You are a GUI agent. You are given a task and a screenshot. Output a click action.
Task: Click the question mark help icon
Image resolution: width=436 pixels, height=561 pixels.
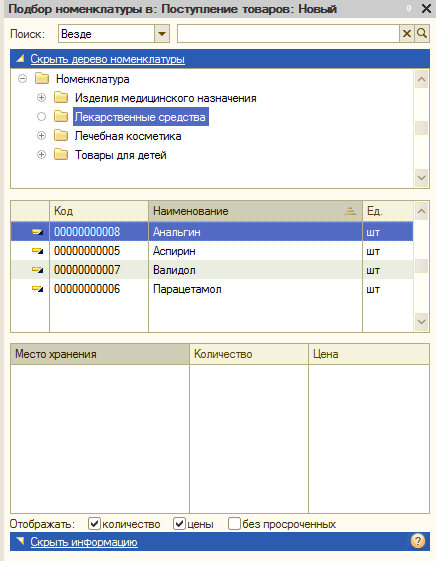click(417, 541)
